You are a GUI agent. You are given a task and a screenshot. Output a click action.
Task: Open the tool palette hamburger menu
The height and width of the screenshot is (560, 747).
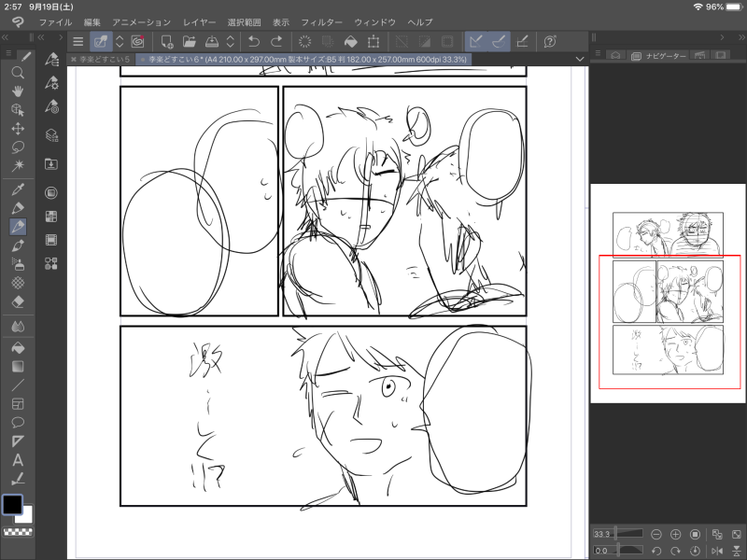[x=8, y=53]
